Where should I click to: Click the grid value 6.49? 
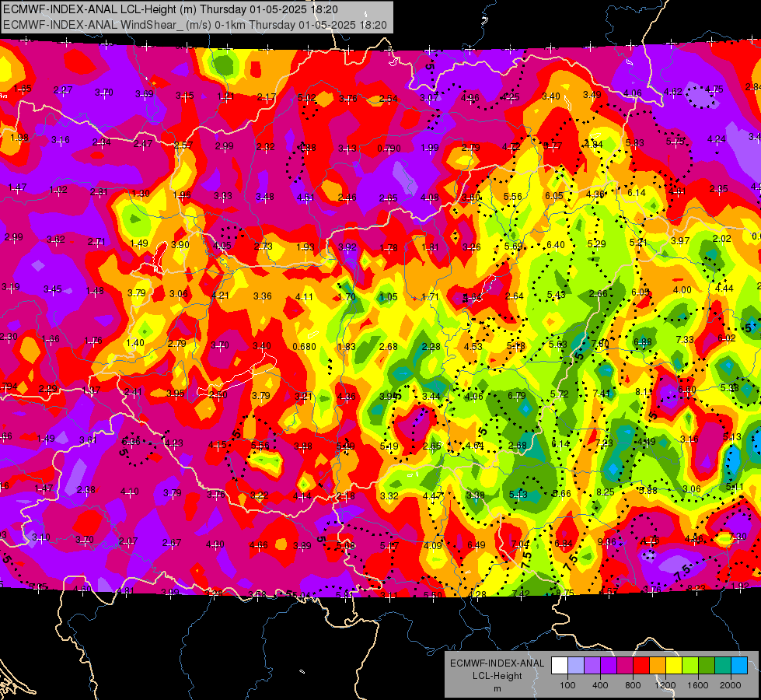(x=476, y=545)
